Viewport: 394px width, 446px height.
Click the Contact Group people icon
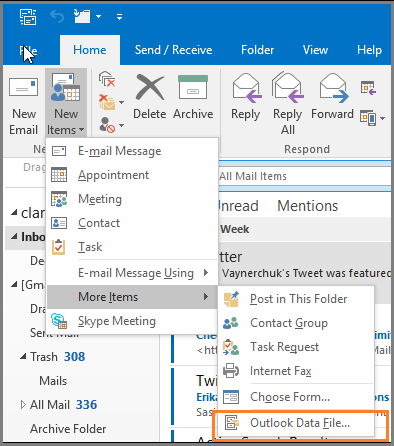pyautogui.click(x=231, y=323)
